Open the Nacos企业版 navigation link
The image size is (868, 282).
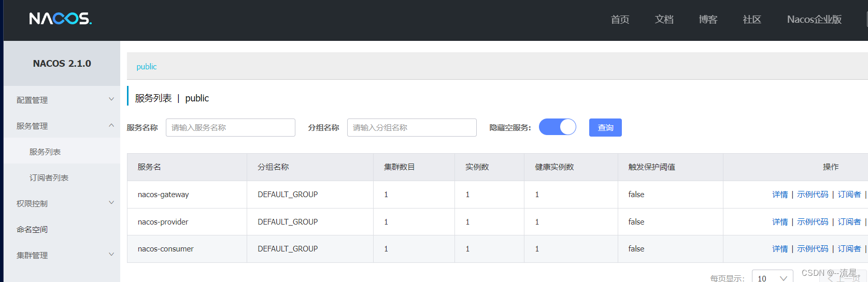point(814,20)
